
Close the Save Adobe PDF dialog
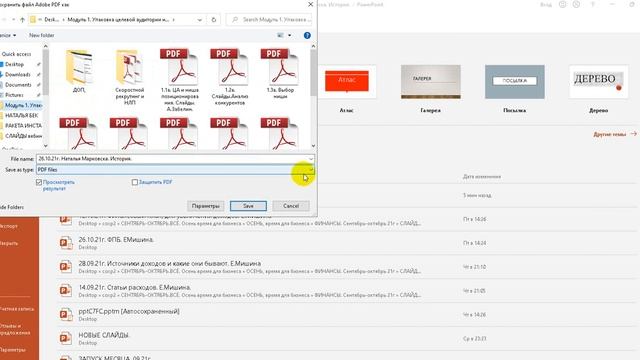pyautogui.click(x=310, y=4)
